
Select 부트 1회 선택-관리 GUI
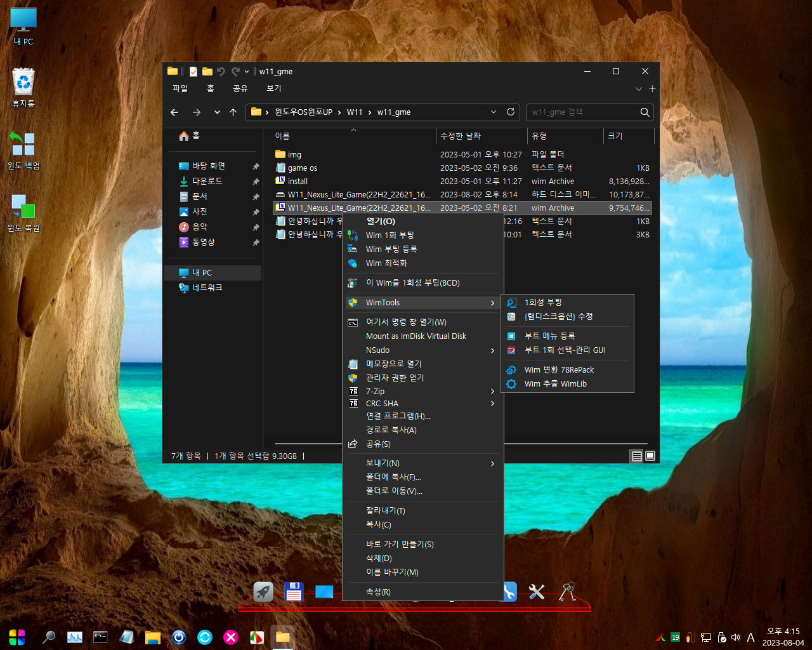[x=567, y=350]
